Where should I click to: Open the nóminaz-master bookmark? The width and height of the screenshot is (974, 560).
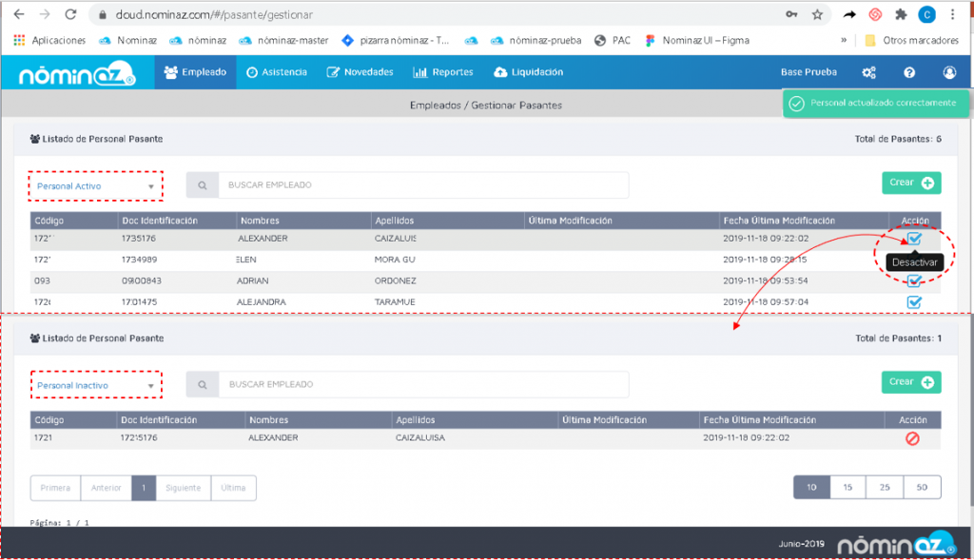pos(283,40)
